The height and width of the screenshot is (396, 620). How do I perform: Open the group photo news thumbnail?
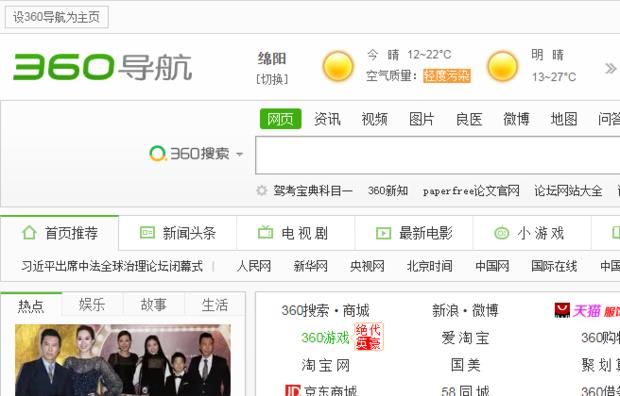123,360
